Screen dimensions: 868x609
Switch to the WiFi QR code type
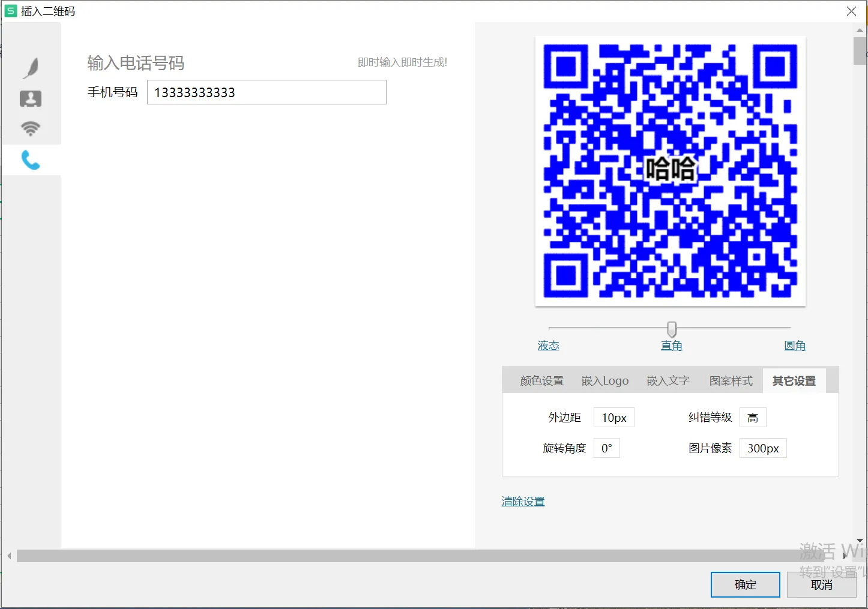(31, 128)
